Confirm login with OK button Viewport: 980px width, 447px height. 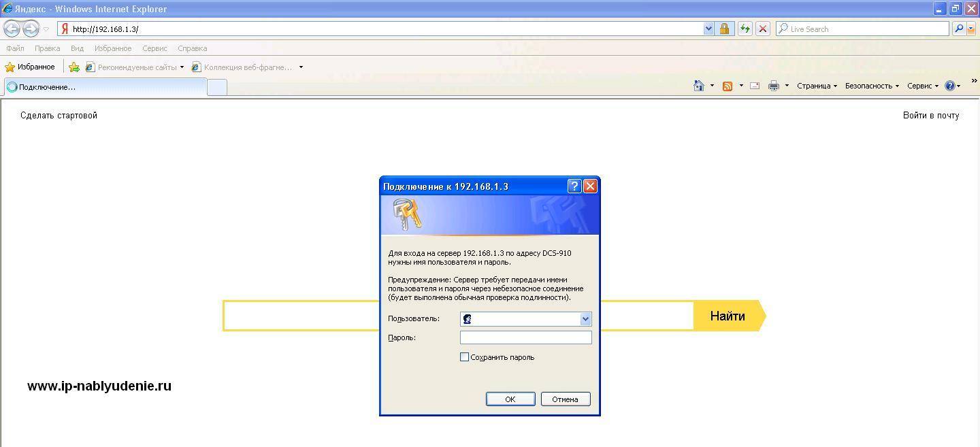click(x=510, y=399)
